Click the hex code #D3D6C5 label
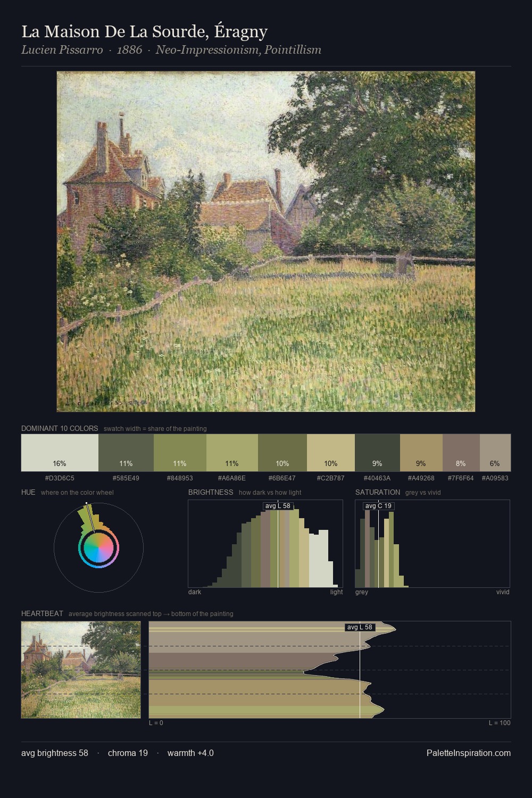The width and height of the screenshot is (532, 798). (x=60, y=478)
